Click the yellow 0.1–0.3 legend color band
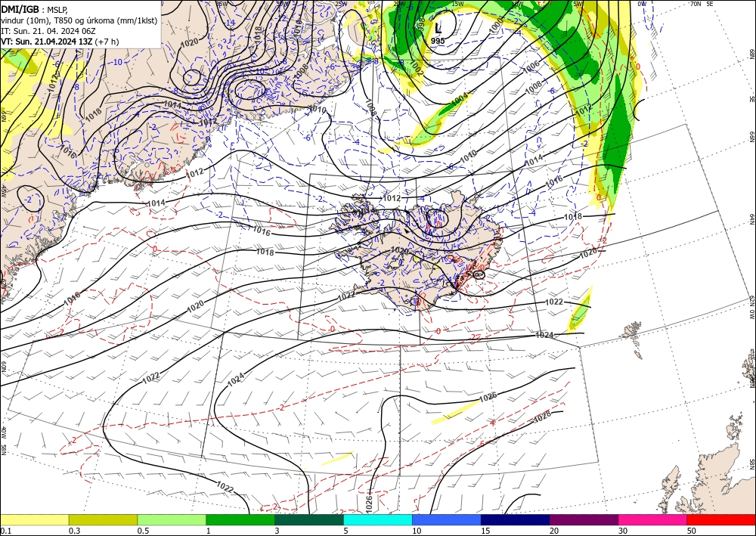 (x=34, y=519)
